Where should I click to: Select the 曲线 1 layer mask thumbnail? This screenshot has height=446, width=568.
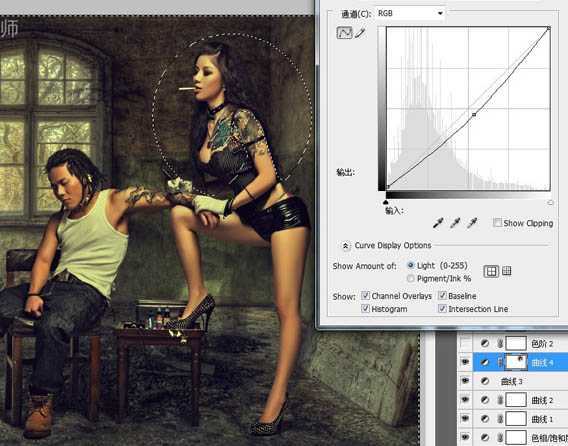(515, 419)
